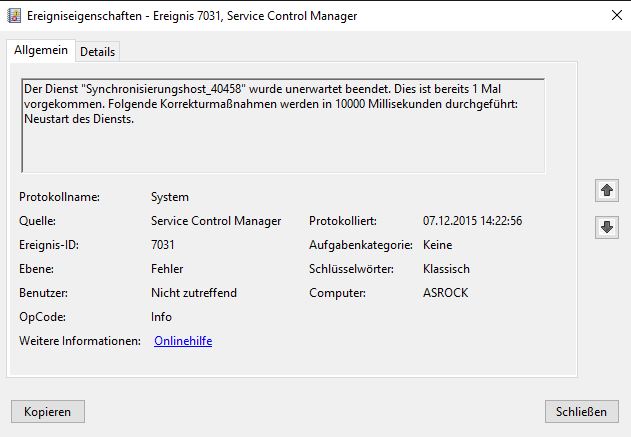
Task: Select the logged date 07.12.2015 14:22:56
Action: tap(472, 221)
